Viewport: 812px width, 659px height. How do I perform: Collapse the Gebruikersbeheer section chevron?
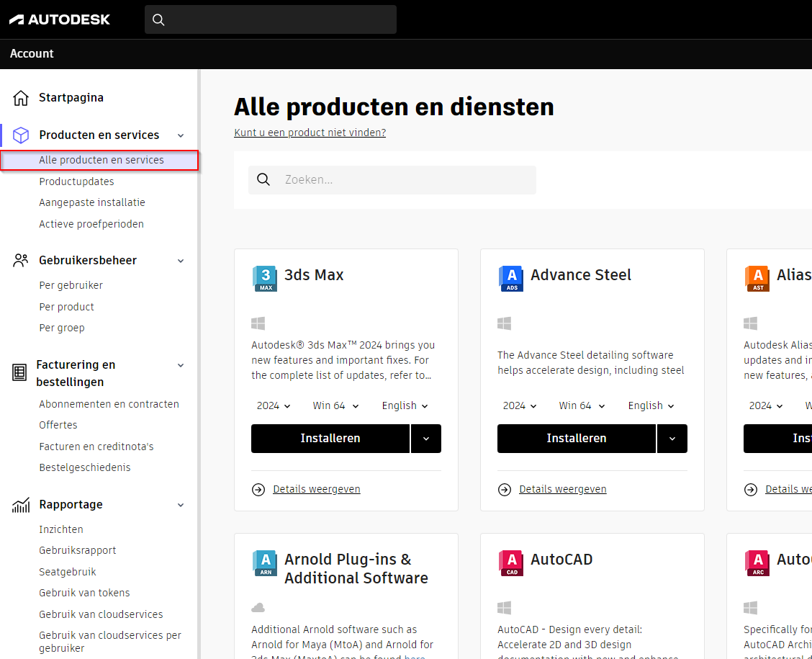(181, 261)
